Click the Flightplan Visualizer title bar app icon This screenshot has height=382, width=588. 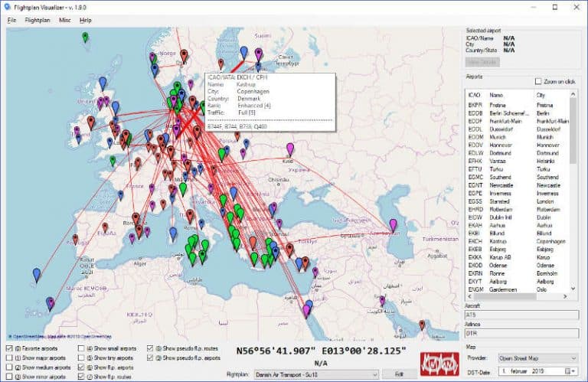(8, 5)
